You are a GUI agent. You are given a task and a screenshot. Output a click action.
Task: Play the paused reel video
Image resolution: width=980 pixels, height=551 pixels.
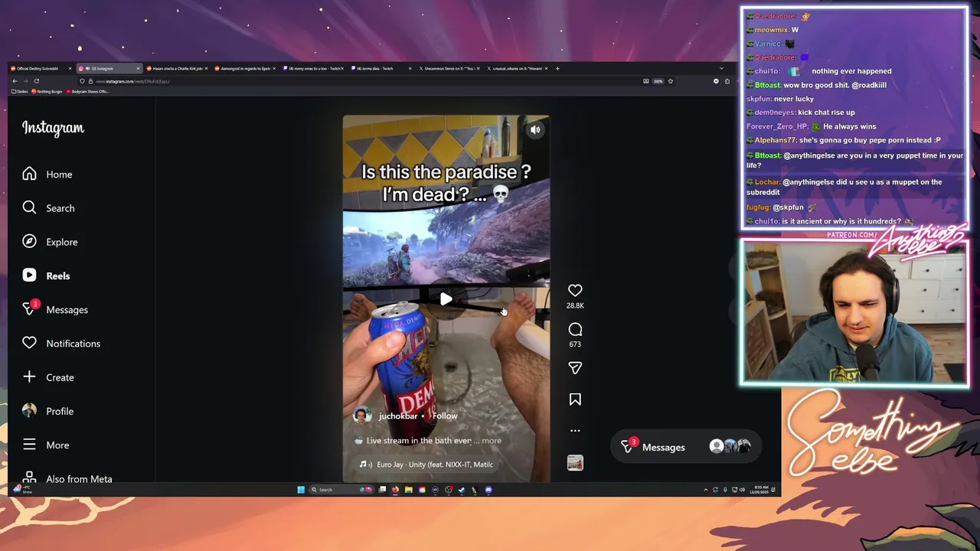pos(446,299)
